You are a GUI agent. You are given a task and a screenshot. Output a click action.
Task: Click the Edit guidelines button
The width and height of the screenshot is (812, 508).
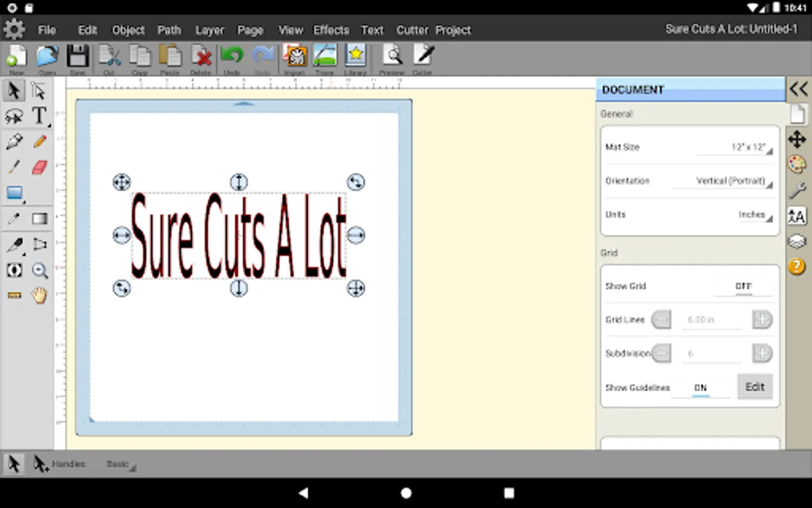click(754, 387)
